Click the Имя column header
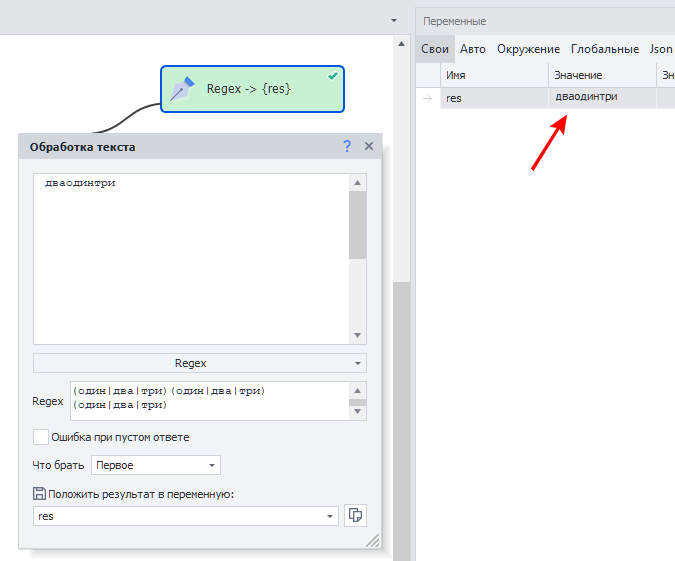The image size is (675, 561). pyautogui.click(x=494, y=75)
